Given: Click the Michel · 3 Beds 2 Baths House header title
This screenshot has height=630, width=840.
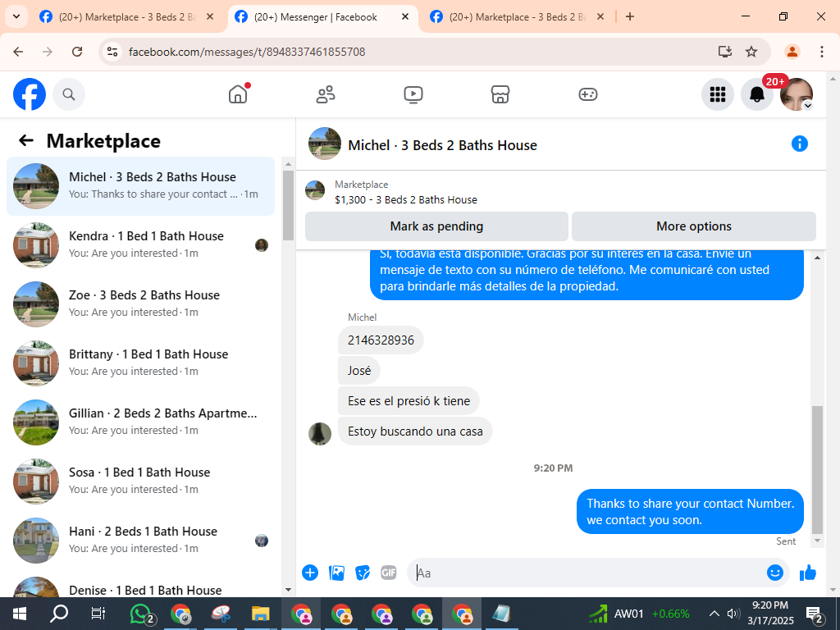Looking at the screenshot, I should [442, 145].
